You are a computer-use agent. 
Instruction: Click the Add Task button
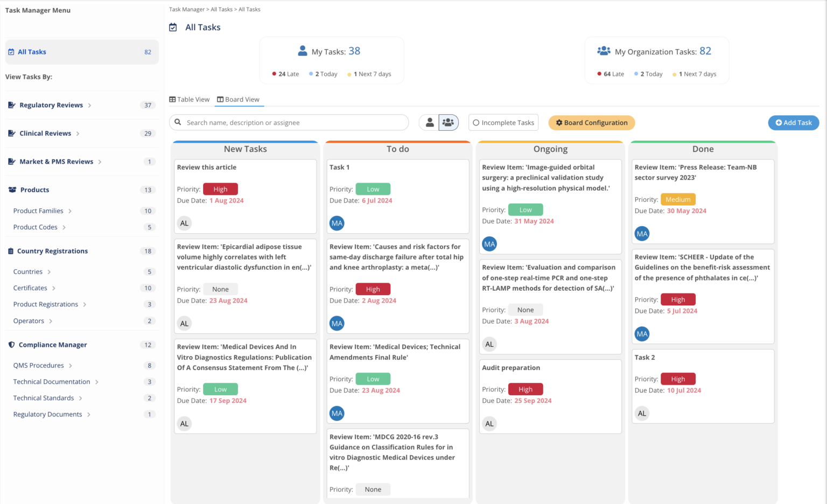(793, 122)
